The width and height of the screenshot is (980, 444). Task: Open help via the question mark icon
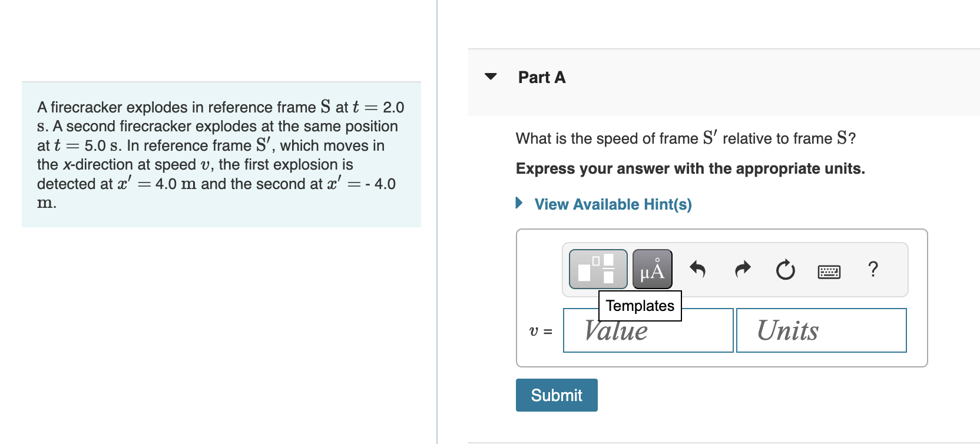pos(873,269)
